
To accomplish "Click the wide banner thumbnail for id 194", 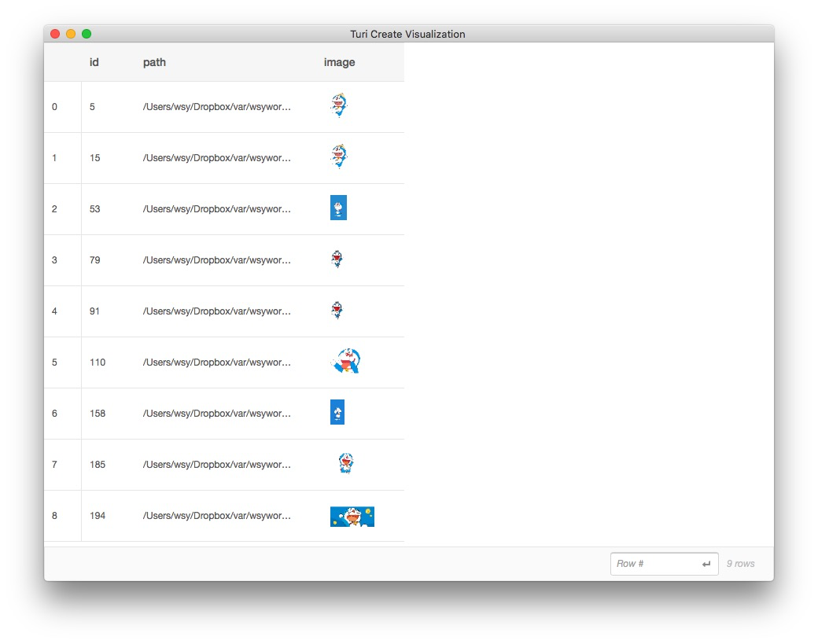I will pyautogui.click(x=352, y=516).
